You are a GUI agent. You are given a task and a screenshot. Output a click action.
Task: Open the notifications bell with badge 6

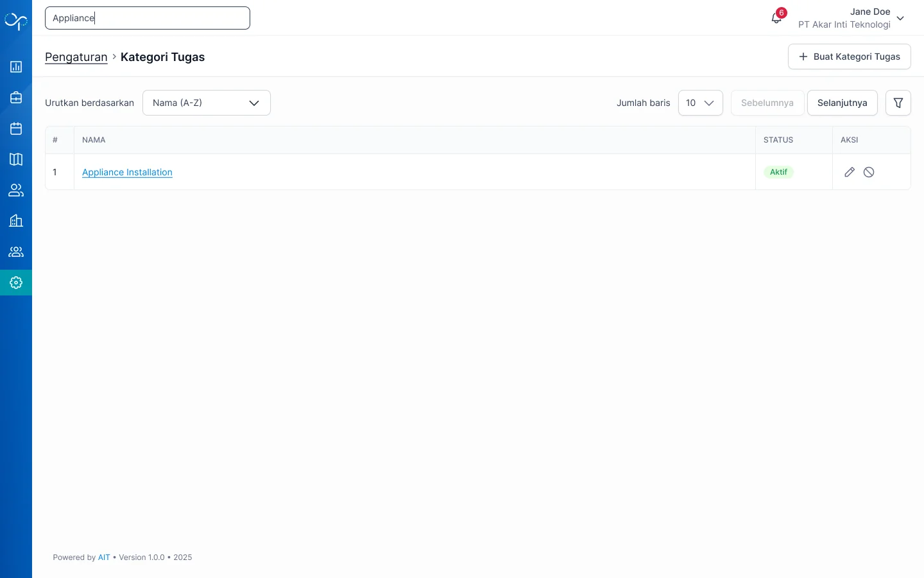pyautogui.click(x=776, y=17)
